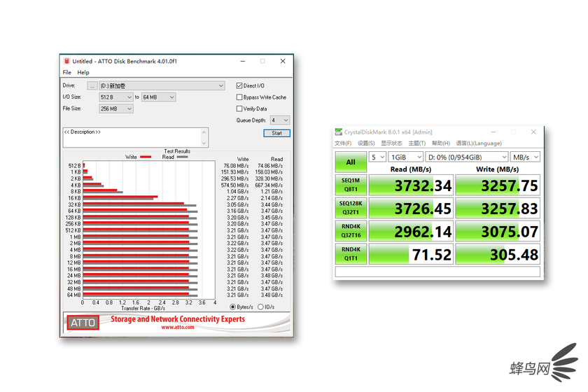Select the IO/s radio button

pos(260,307)
